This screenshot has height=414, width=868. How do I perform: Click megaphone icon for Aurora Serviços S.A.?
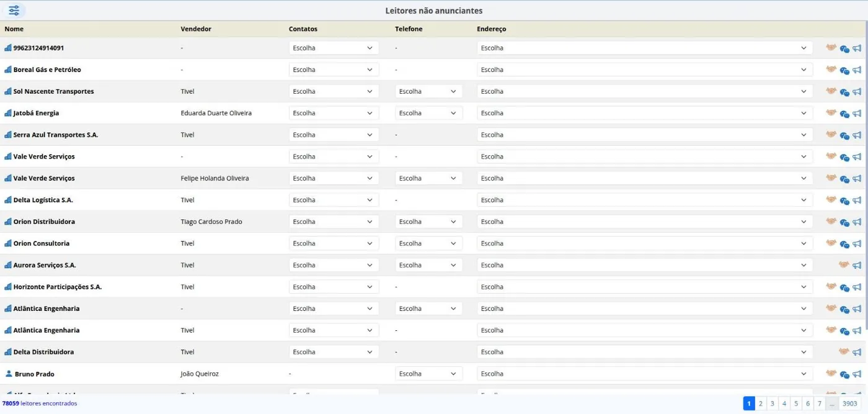857,266
